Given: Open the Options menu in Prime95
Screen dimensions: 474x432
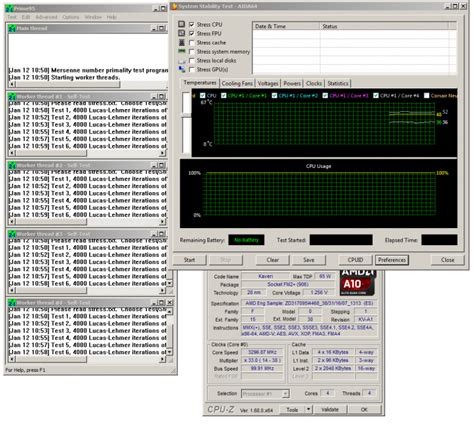Looking at the screenshot, I should pyautogui.click(x=71, y=17).
